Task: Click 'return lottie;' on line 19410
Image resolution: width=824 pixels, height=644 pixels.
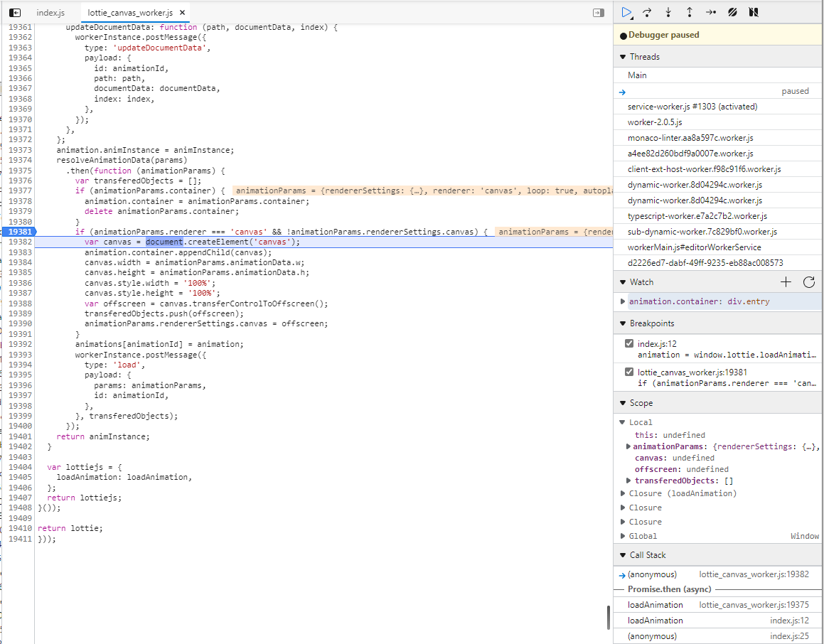Action: click(70, 528)
